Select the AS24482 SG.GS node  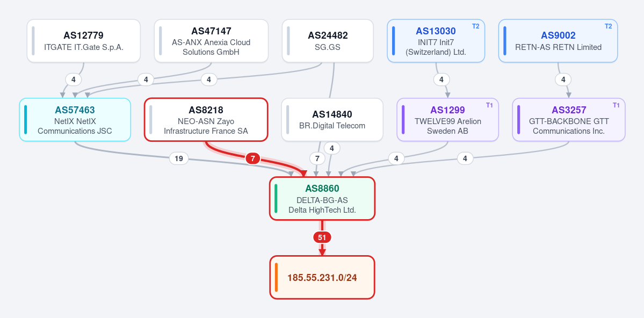(x=328, y=41)
